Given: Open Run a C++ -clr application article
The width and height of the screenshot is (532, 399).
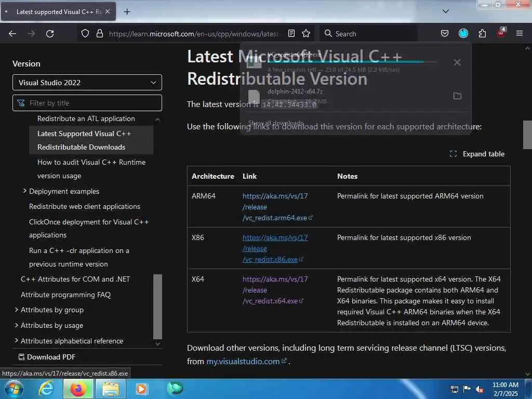Looking at the screenshot, I should pyautogui.click(x=79, y=257).
